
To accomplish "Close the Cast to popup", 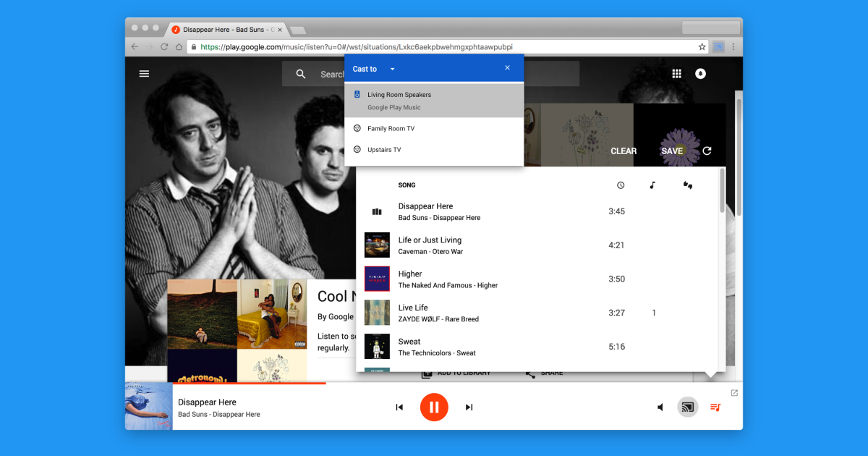I will click(x=507, y=68).
